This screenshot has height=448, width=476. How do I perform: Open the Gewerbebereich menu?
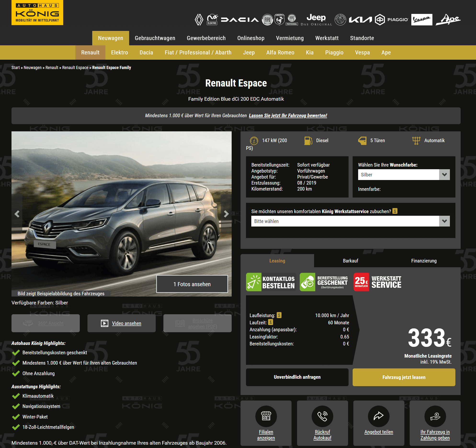click(x=206, y=38)
